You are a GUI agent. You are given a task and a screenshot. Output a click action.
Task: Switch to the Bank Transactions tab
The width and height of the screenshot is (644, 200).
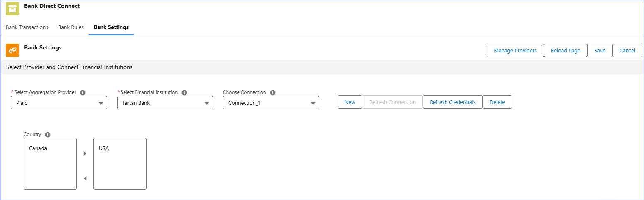[x=27, y=27]
